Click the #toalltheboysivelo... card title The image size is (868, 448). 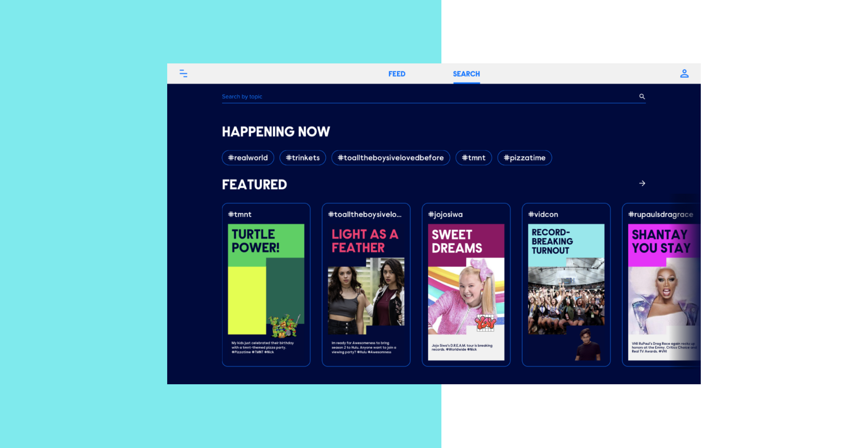(x=365, y=214)
